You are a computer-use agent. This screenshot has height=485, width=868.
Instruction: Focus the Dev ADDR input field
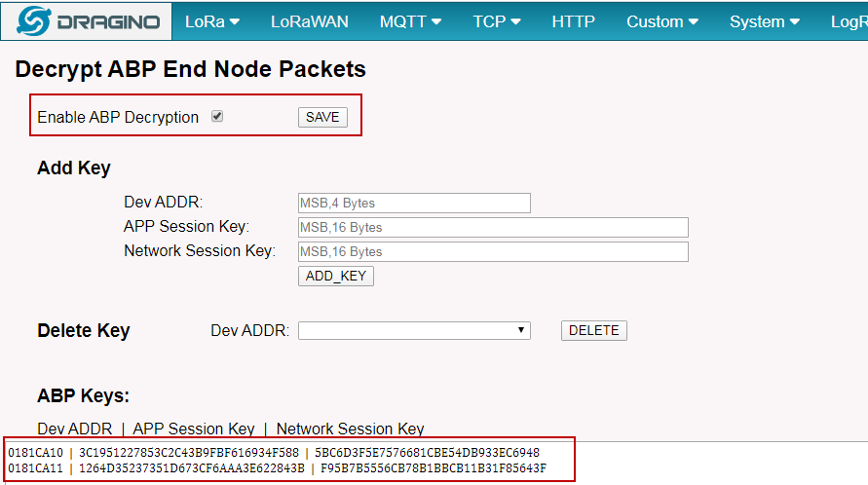(x=414, y=204)
